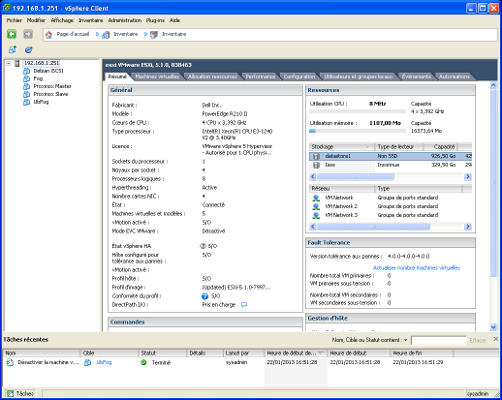Image resolution: width=502 pixels, height=400 pixels.
Task: Open the Administration menu
Action: [x=125, y=20]
